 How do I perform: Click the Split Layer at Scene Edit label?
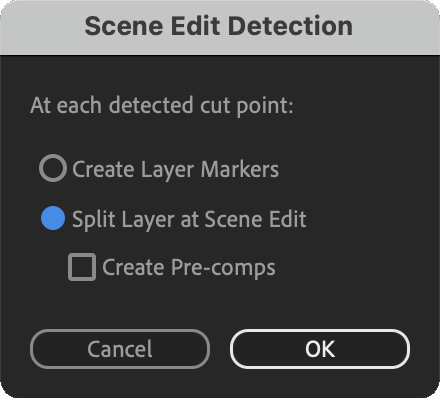coord(189,219)
